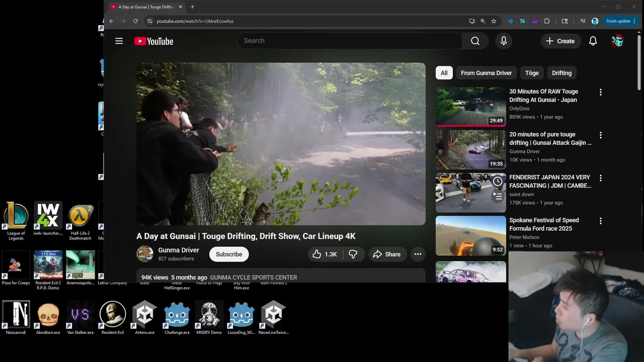The image size is (644, 362).
Task: Select the MISERY Demo desktop shortcut
Action: (209, 318)
